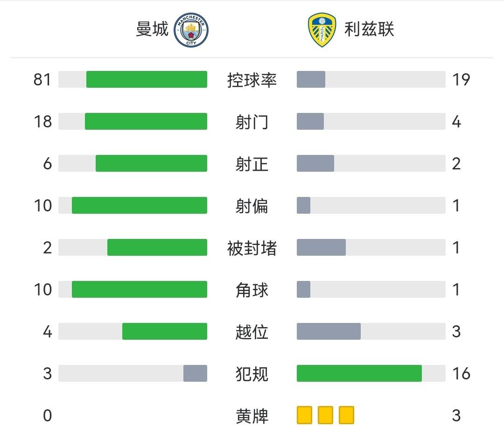Image resolution: width=504 pixels, height=434 pixels.
Task: Click Leeds' green fouls bar
Action: tap(359, 373)
